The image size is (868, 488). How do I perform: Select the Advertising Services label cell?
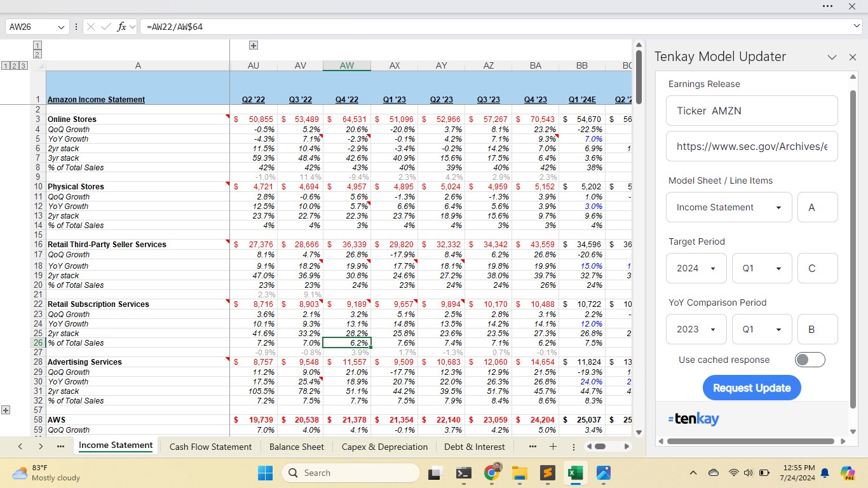[138, 362]
